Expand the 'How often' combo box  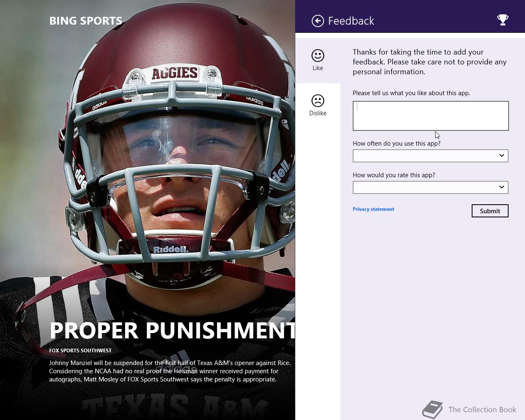(431, 156)
